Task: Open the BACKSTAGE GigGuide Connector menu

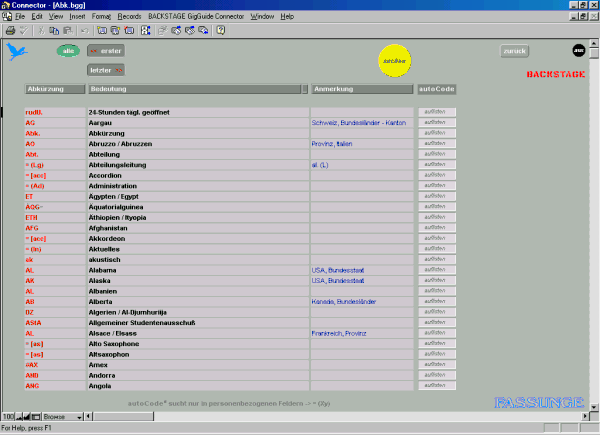Action: pos(195,17)
